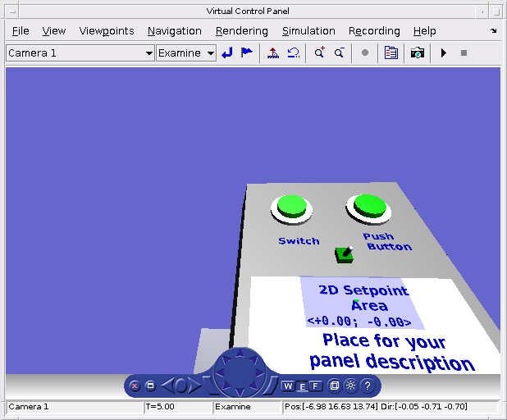Open the Rendering menu
The height and width of the screenshot is (420, 507).
[241, 31]
